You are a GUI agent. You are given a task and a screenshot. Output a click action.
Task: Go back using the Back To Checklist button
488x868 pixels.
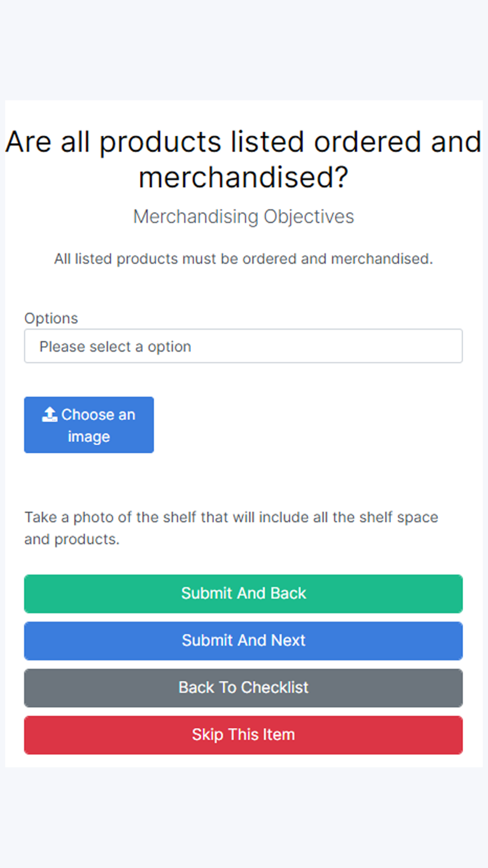pyautogui.click(x=243, y=687)
